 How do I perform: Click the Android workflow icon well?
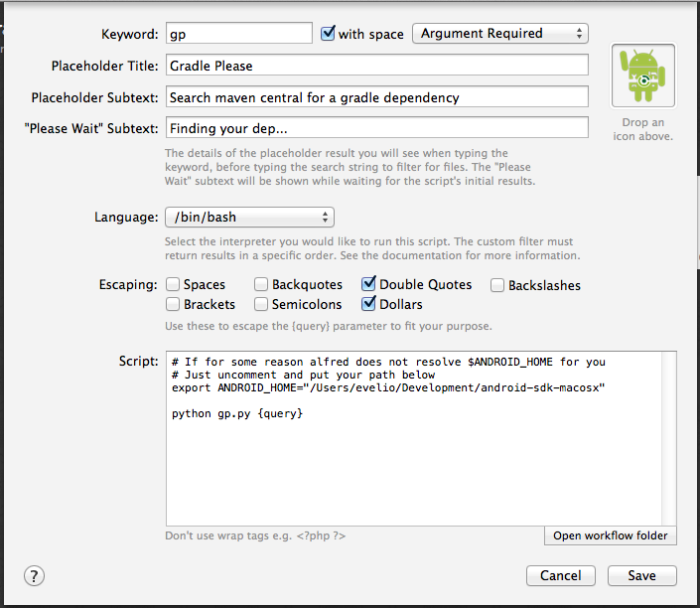click(642, 76)
